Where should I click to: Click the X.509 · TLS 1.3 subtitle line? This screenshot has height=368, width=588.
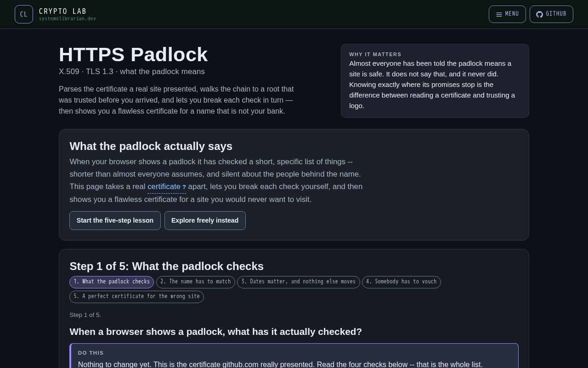[x=132, y=72]
